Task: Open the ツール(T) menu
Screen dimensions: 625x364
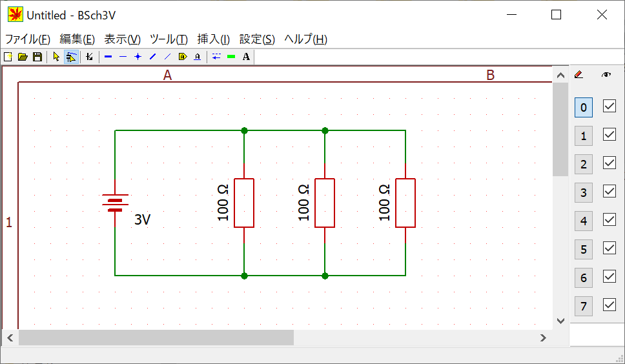Action: [169, 39]
